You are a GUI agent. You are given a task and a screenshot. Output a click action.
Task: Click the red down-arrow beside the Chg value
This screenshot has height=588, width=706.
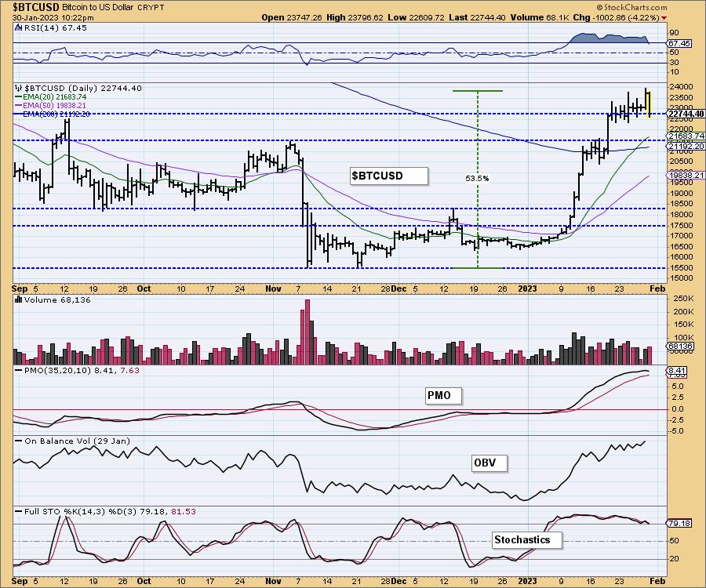[664, 18]
